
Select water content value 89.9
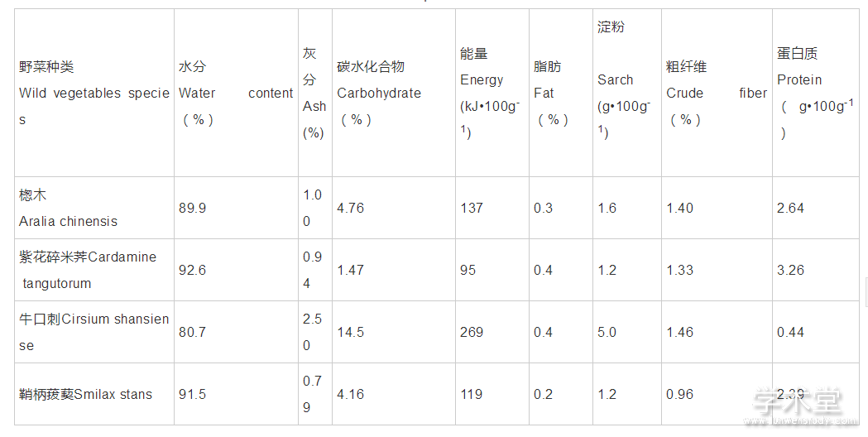click(x=192, y=209)
